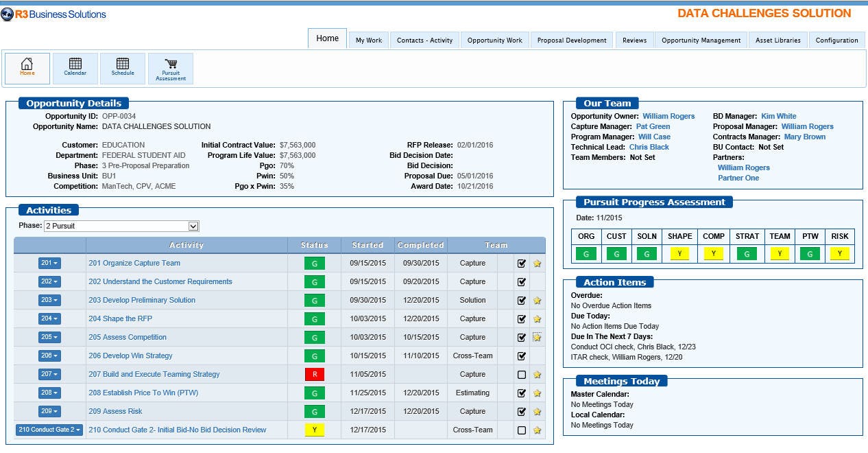868x453 pixels.
Task: Click the yellow SHAPE assessment cell
Action: point(679,253)
